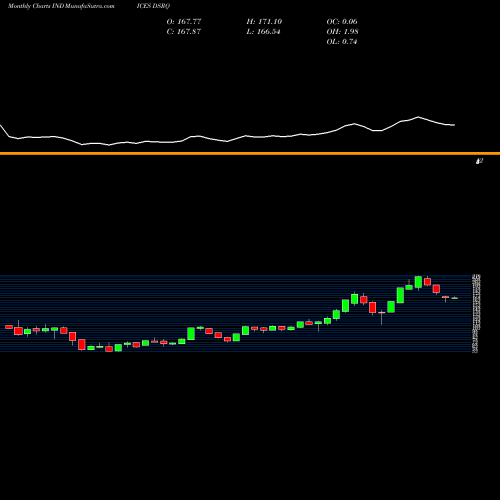Click the low value 'L: 166.54'

pos(263,31)
